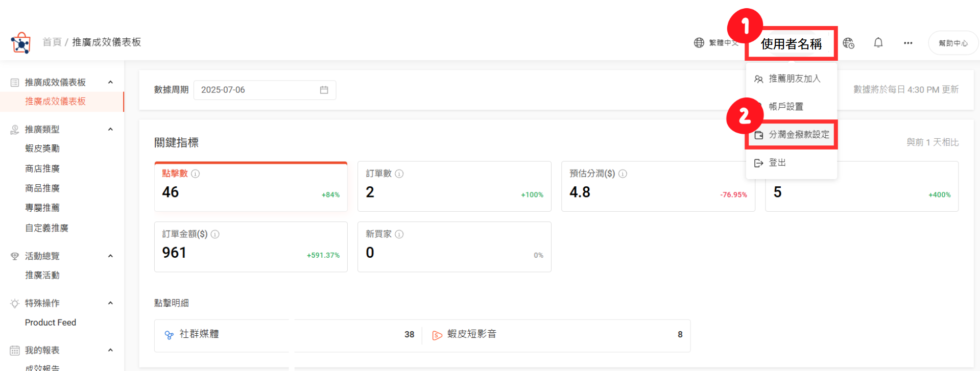This screenshot has width=980, height=371.
Task: Click the 社群媒體 share icon
Action: click(169, 335)
